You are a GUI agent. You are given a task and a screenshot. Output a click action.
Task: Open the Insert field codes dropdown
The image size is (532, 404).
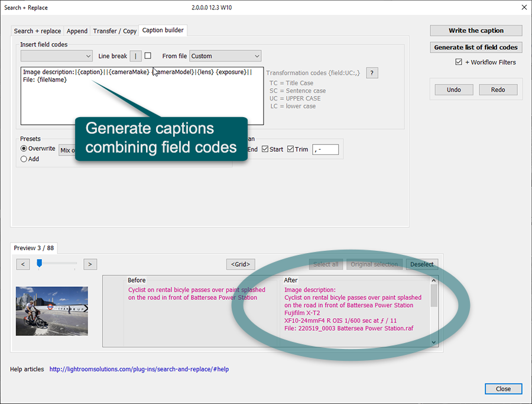click(x=56, y=56)
